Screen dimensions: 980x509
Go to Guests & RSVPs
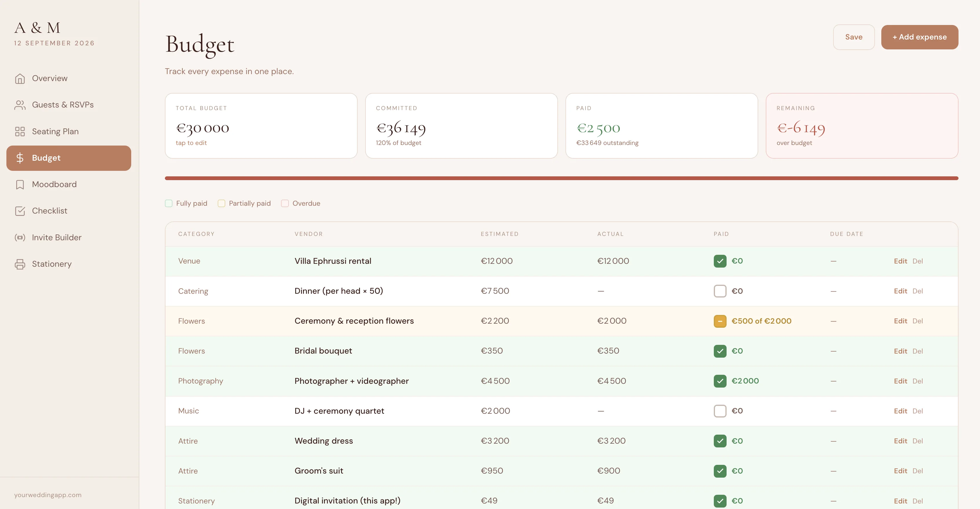pos(69,105)
